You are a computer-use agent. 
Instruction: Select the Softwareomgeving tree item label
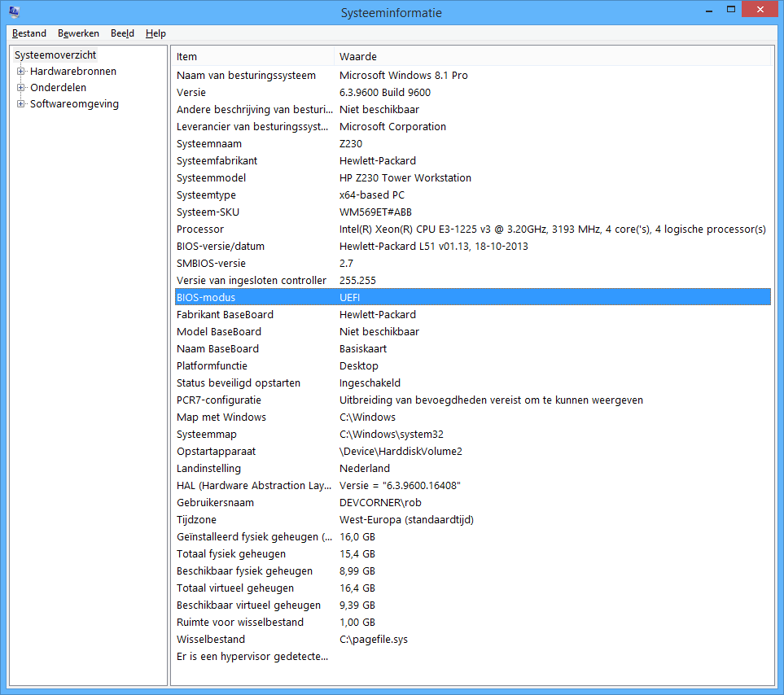(75, 104)
